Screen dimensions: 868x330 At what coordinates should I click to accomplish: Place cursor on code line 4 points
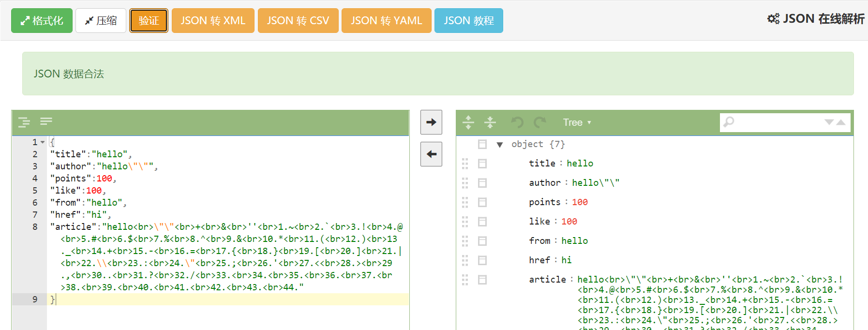coord(83,179)
